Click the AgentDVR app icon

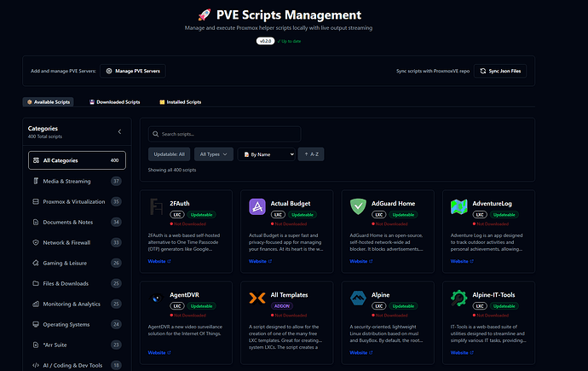tap(157, 298)
